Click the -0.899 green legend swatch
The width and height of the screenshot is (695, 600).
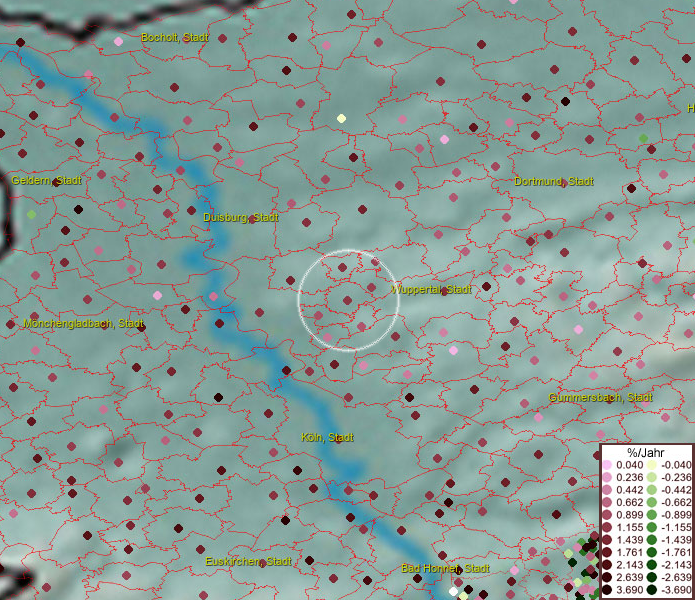pyautogui.click(x=652, y=515)
